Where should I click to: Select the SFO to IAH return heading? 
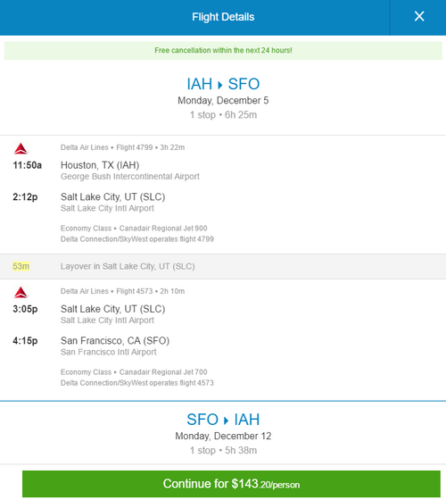click(x=223, y=419)
